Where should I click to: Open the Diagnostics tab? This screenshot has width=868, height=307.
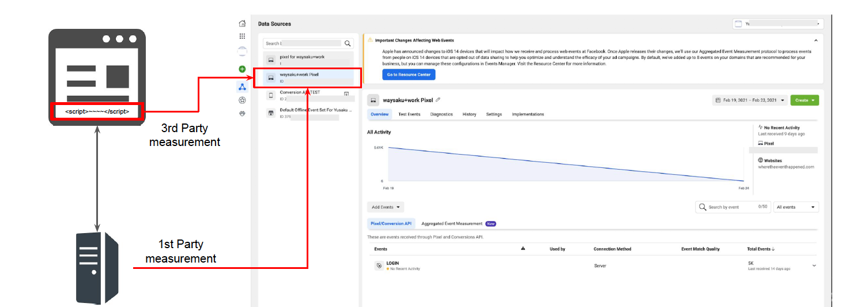(441, 114)
